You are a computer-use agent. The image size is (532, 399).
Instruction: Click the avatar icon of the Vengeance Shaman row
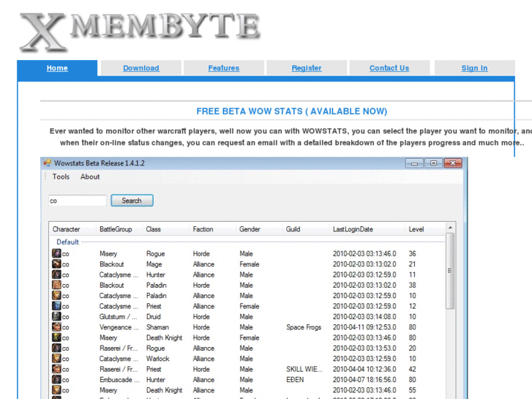click(56, 327)
